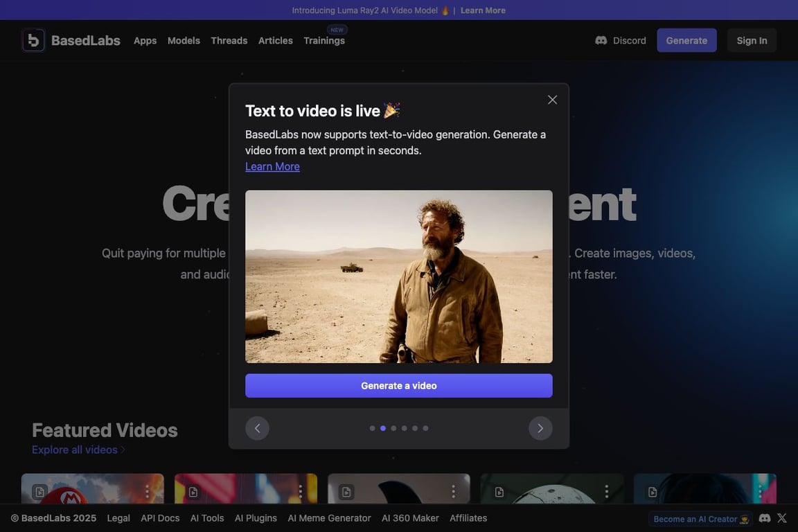
Task: Click the header Generate button
Action: [686, 40]
